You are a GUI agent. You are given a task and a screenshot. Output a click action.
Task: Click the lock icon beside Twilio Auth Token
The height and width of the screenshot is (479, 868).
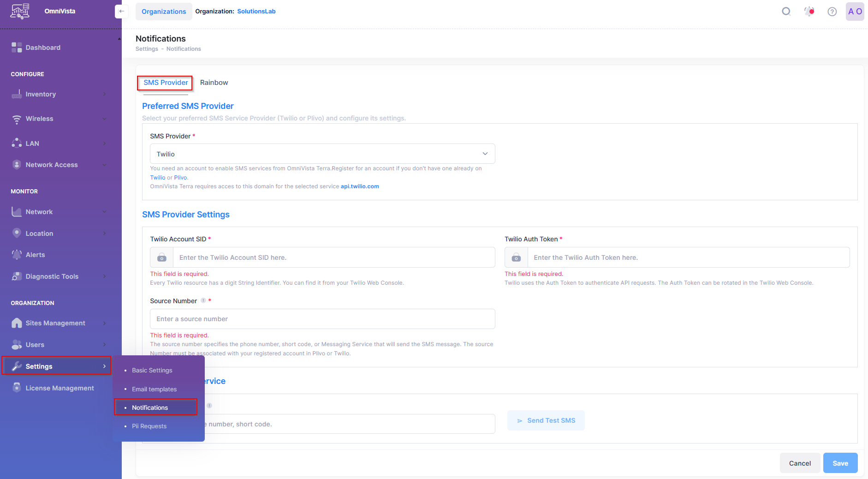(x=516, y=257)
